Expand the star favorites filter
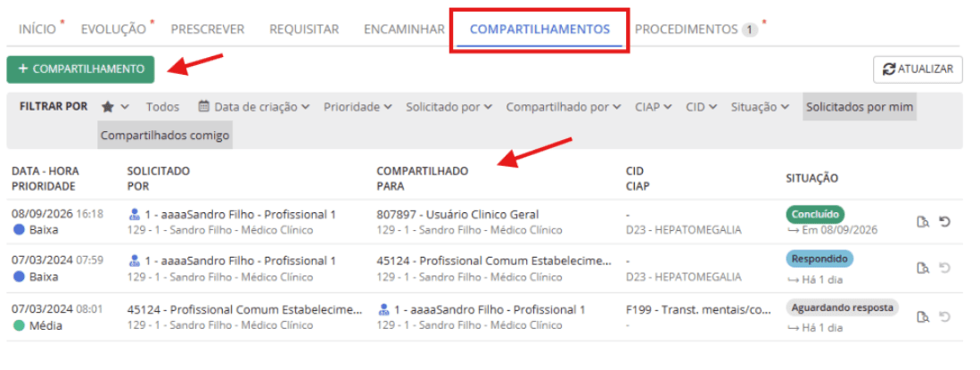 point(116,107)
